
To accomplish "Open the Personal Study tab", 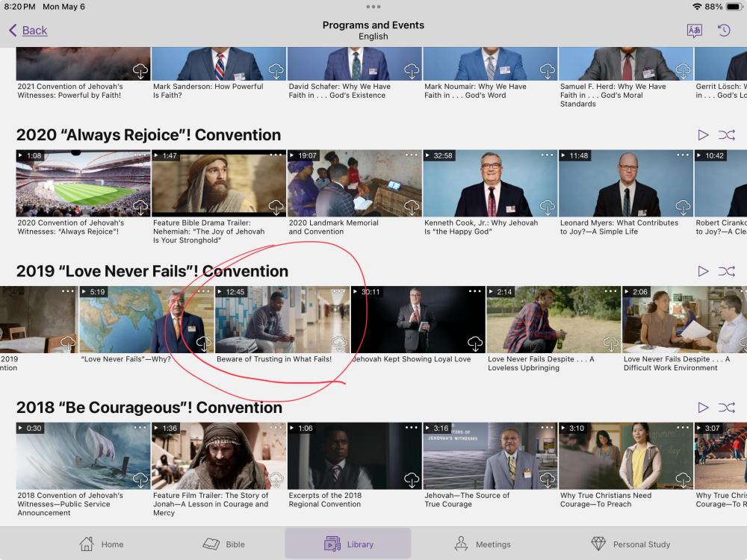I will 630,544.
